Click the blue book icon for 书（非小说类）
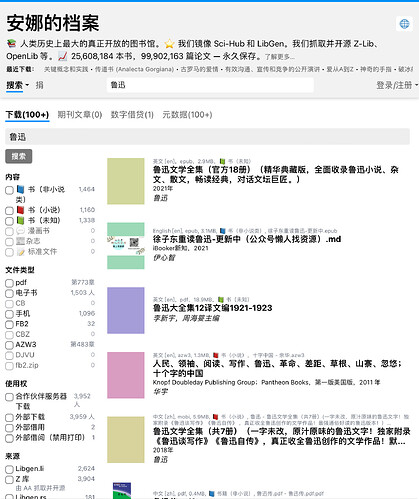This screenshot has width=419, height=499. tap(21, 189)
